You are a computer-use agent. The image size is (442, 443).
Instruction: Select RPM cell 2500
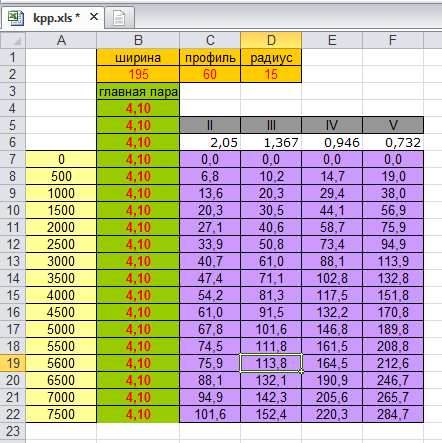(61, 244)
